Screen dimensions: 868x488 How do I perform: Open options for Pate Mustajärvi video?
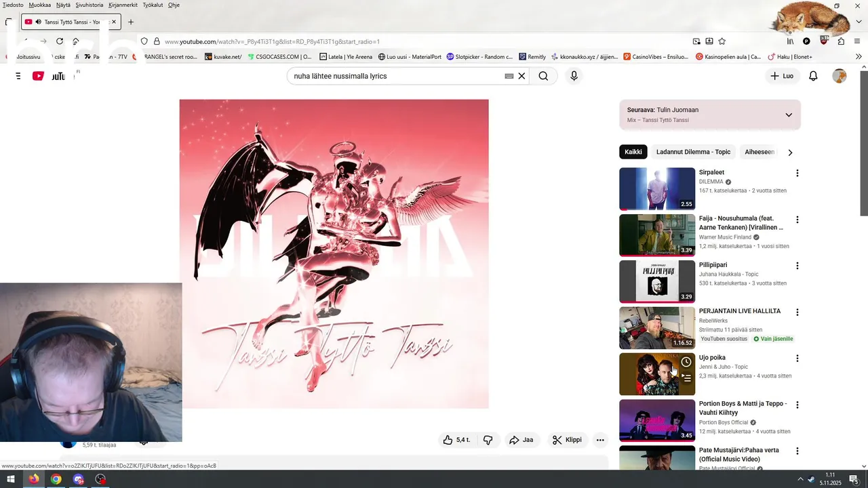[797, 451]
